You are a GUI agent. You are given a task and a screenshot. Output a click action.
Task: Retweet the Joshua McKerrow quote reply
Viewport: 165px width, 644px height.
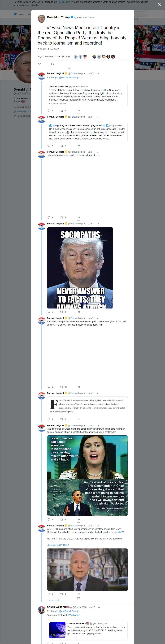pyautogui.click(x=62, y=110)
